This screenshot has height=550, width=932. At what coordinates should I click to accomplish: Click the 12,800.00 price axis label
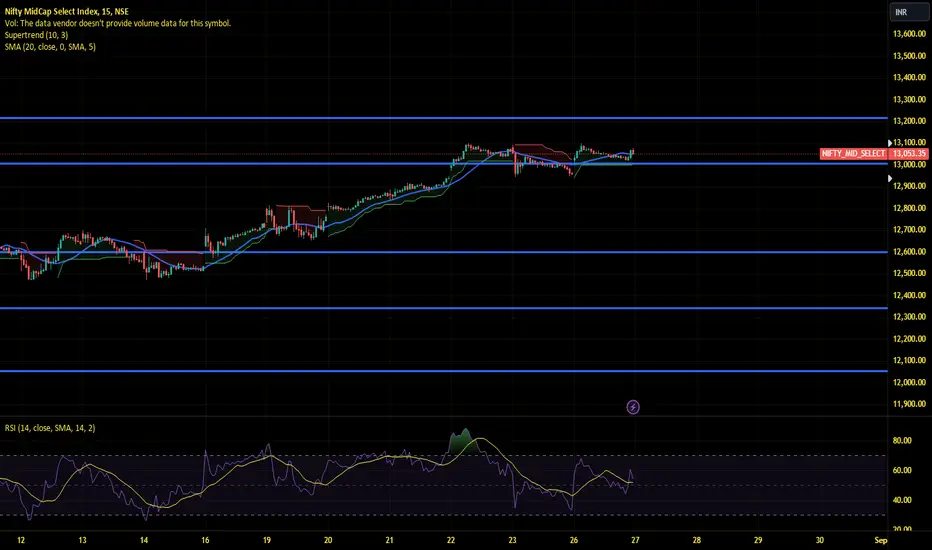pos(909,208)
